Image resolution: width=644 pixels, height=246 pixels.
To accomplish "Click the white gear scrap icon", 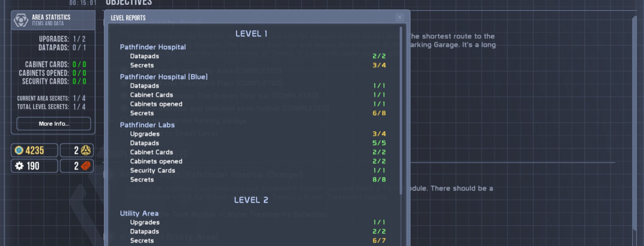I will coord(19,166).
